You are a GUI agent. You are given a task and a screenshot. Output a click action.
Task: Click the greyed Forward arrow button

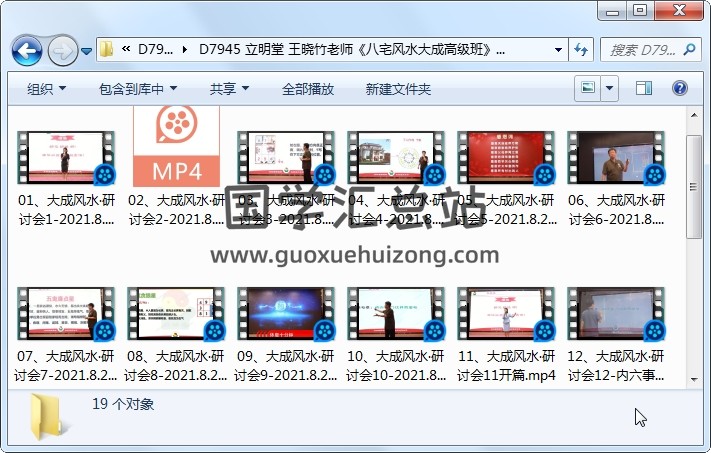click(63, 50)
